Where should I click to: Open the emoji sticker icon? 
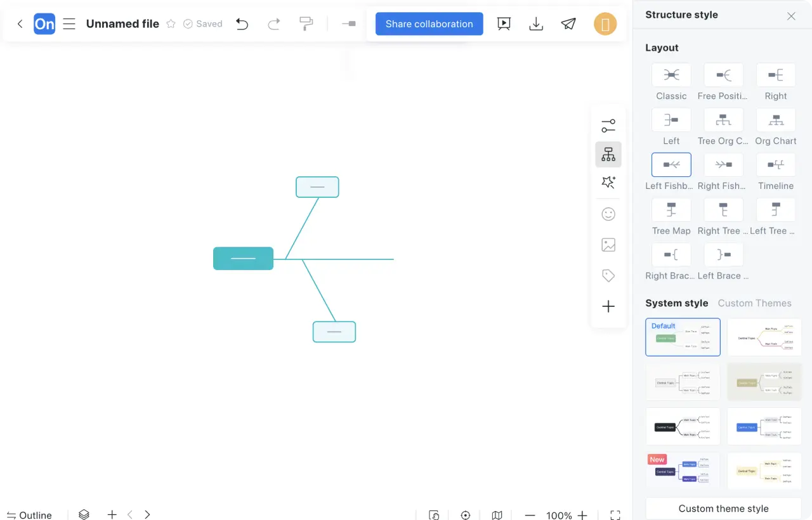tap(608, 214)
